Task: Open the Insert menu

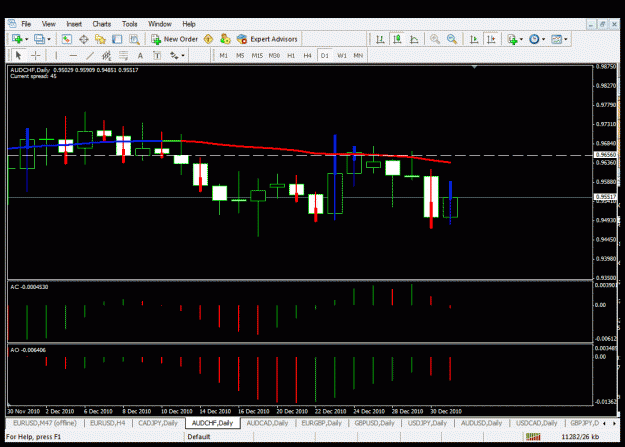Action: [x=74, y=24]
